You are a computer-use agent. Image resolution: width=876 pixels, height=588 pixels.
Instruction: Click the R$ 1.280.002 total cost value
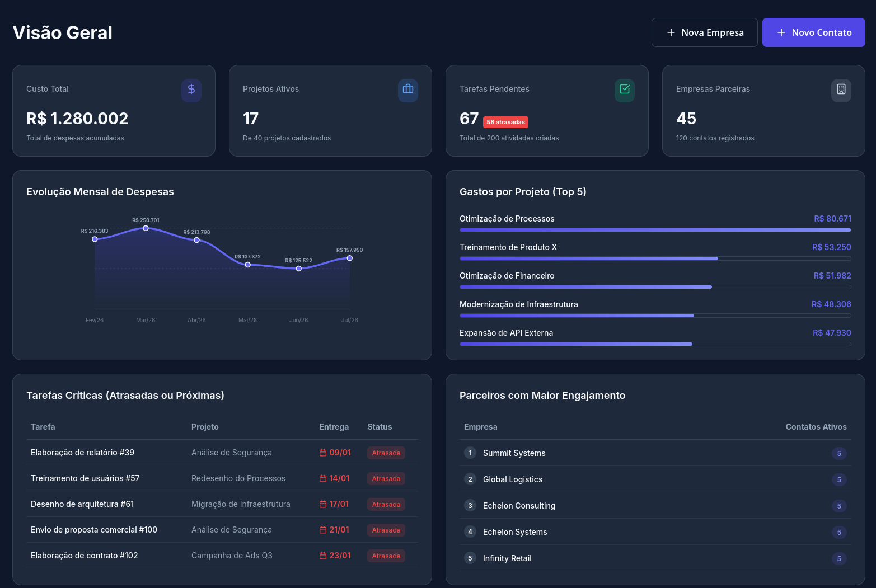(x=77, y=119)
